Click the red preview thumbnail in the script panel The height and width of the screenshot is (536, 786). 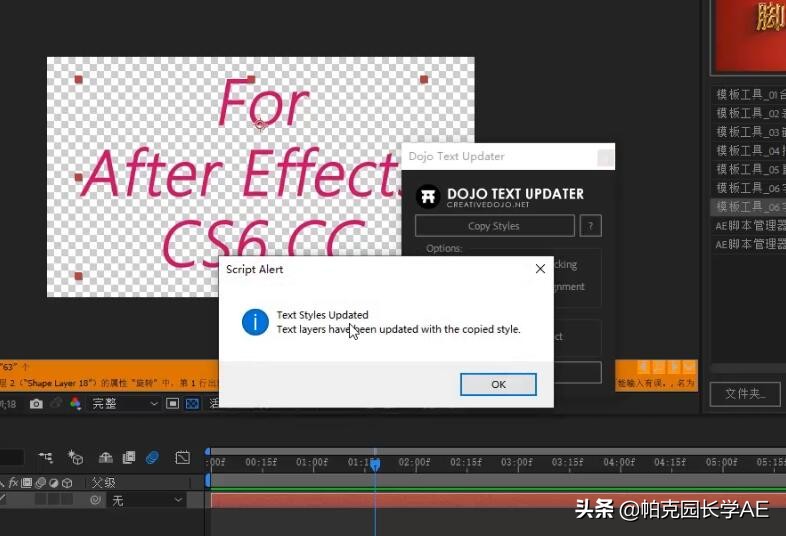750,35
